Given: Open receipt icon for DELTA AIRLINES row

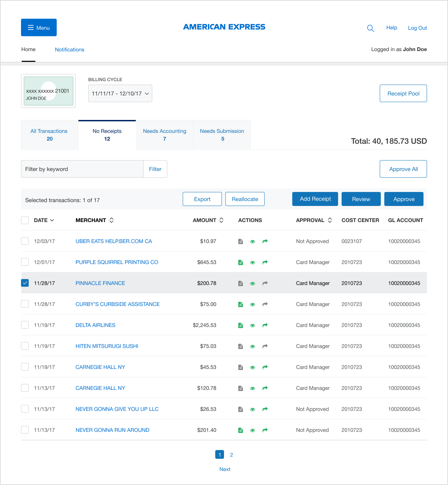Looking at the screenshot, I should click(240, 325).
